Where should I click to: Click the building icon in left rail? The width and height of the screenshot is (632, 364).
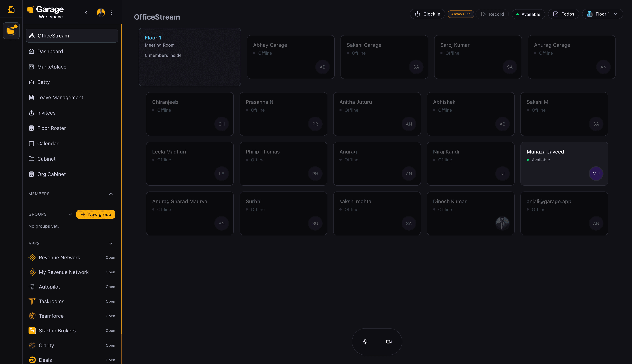pyautogui.click(x=11, y=10)
